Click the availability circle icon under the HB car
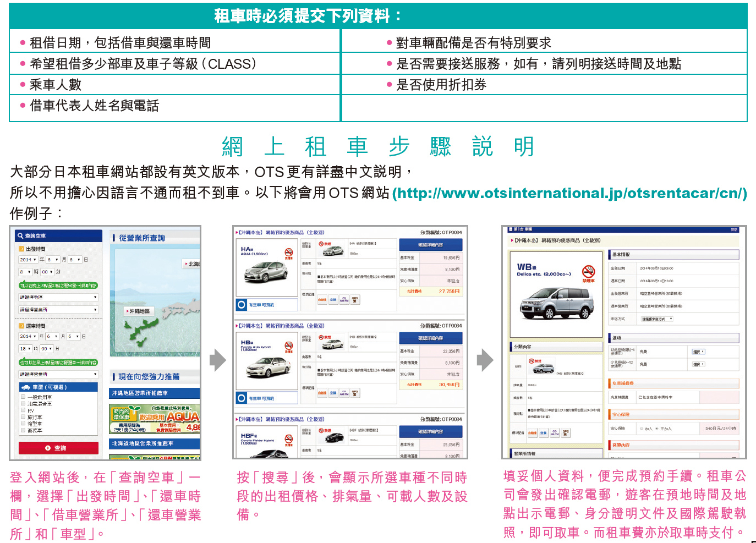 click(242, 397)
